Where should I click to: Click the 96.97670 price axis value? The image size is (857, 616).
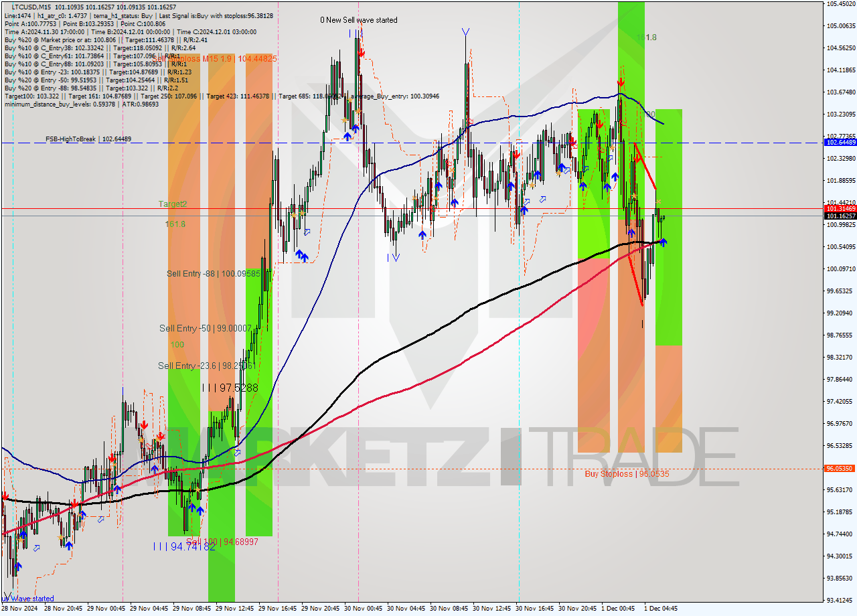click(x=840, y=423)
